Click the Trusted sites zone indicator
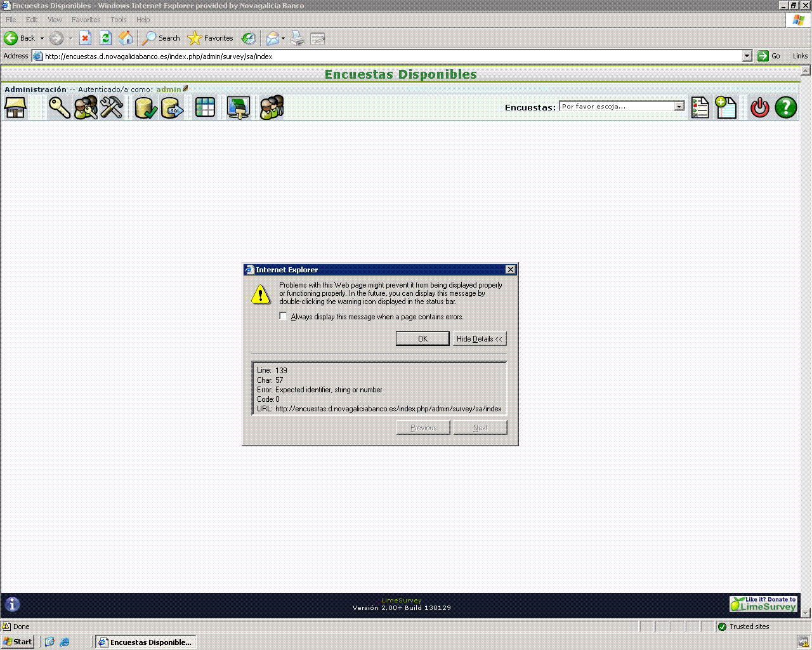Viewport: 812px width, 650px height. click(743, 627)
